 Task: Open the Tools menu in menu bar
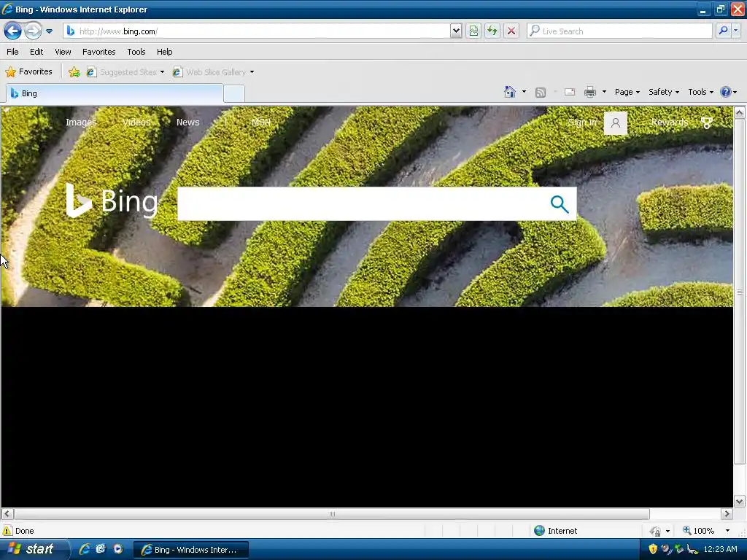pyautogui.click(x=136, y=52)
